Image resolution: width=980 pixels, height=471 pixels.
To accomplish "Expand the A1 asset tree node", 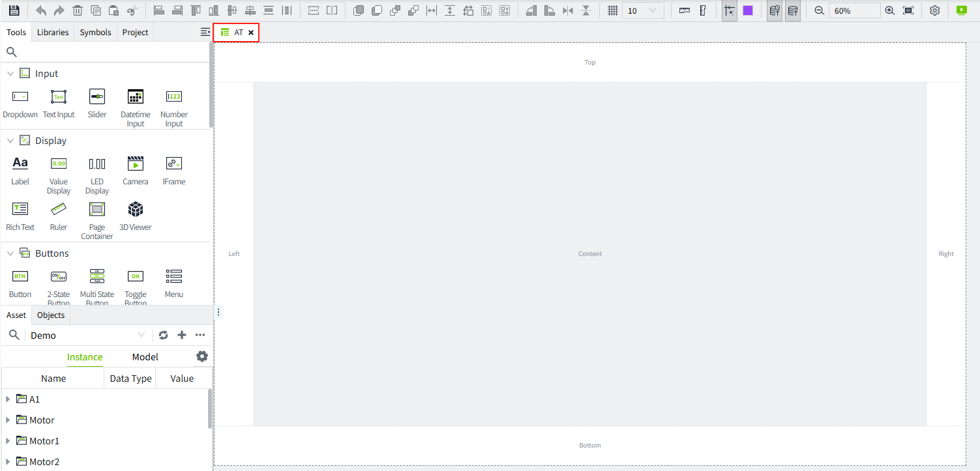I will pos(8,399).
